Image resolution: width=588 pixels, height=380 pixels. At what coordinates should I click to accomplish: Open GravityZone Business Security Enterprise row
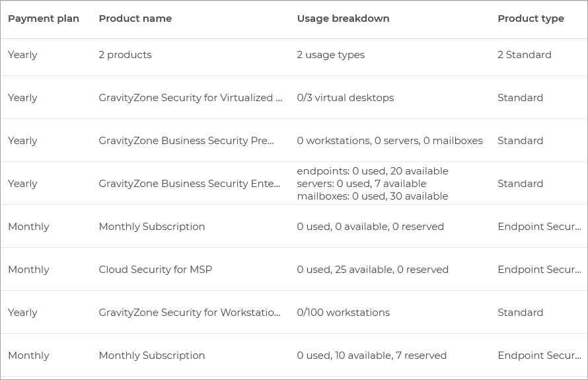pyautogui.click(x=190, y=184)
